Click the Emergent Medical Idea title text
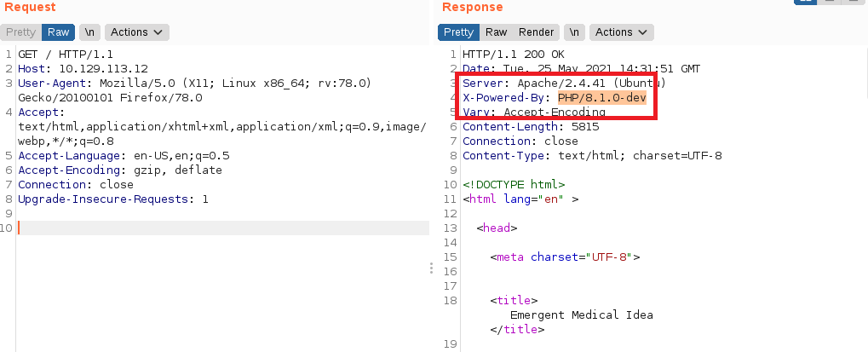 [581, 314]
